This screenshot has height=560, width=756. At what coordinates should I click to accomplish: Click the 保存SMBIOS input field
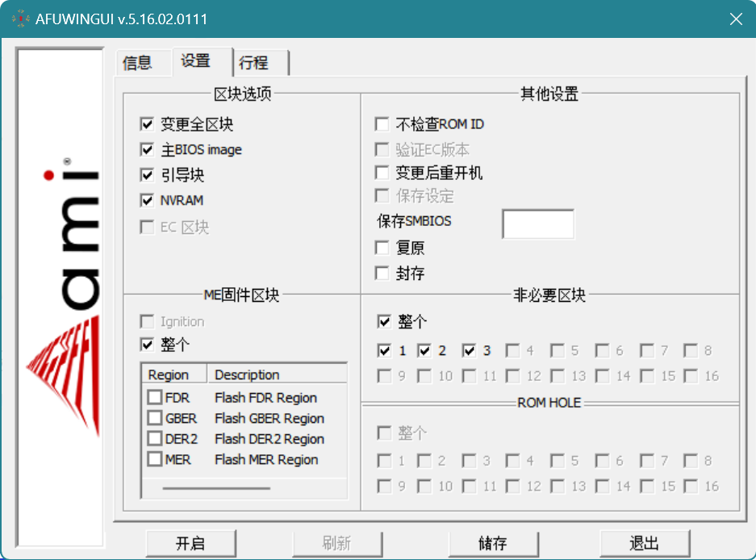pos(537,224)
